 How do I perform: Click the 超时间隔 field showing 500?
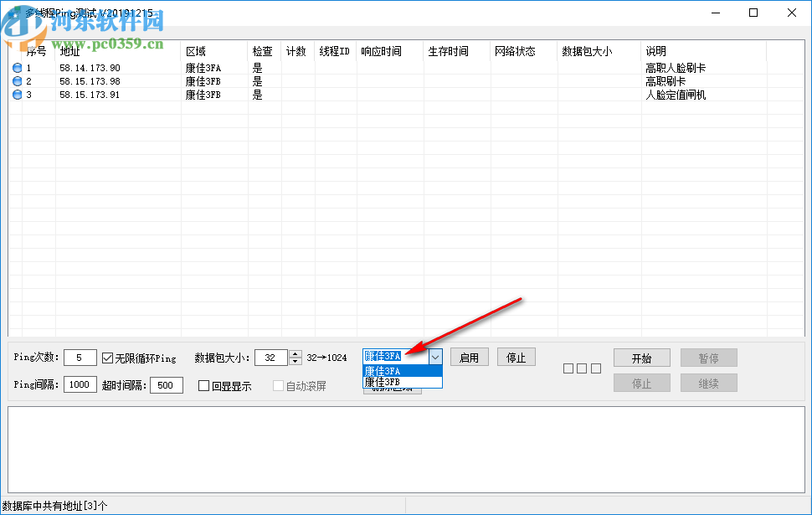(x=164, y=385)
